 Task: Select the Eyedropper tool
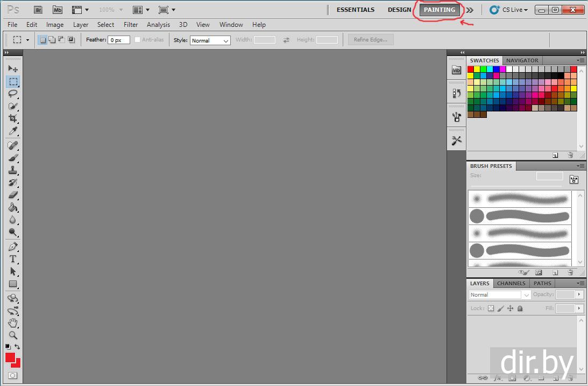(x=13, y=131)
